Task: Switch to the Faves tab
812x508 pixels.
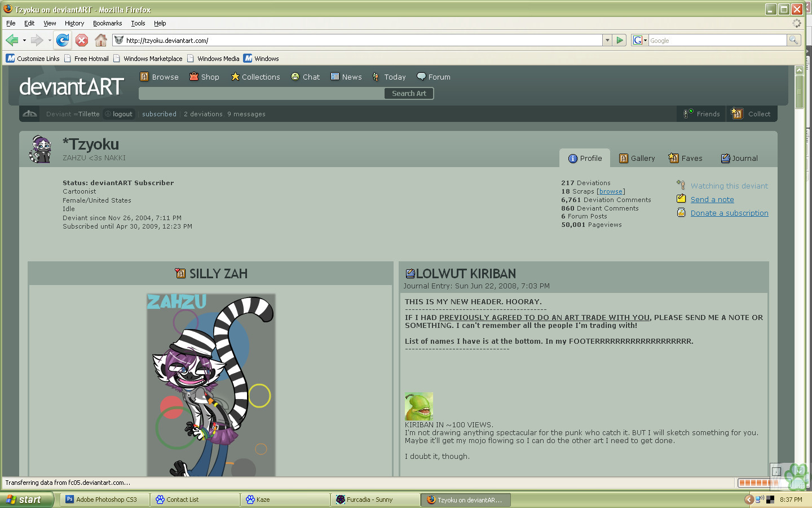Action: [x=685, y=158]
